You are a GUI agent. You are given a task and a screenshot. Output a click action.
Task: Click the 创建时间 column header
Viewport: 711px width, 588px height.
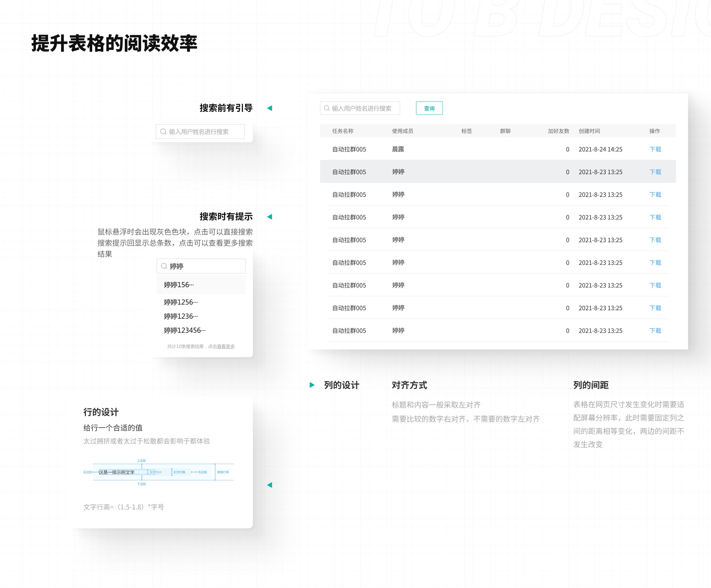tap(589, 131)
